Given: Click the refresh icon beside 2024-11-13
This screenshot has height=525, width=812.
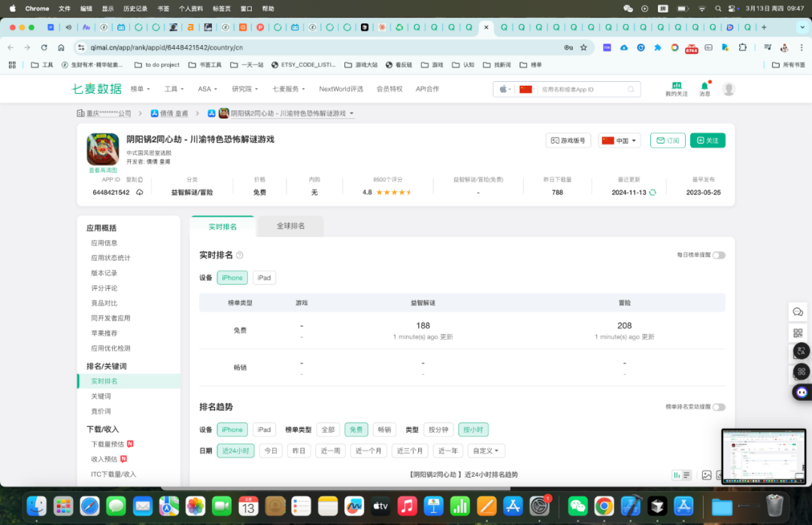Looking at the screenshot, I should pos(653,193).
